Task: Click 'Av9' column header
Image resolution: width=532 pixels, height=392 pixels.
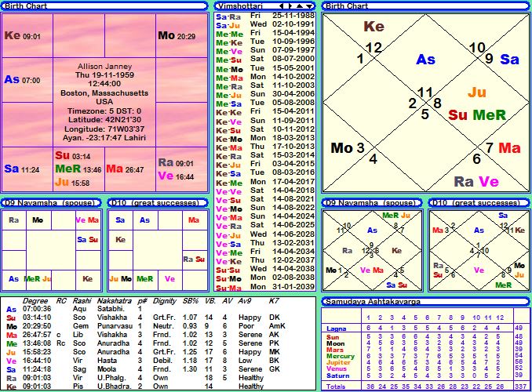Action: [244, 301]
